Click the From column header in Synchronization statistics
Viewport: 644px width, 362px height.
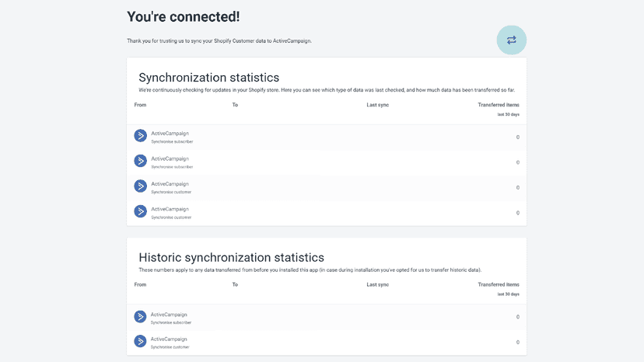coord(140,105)
